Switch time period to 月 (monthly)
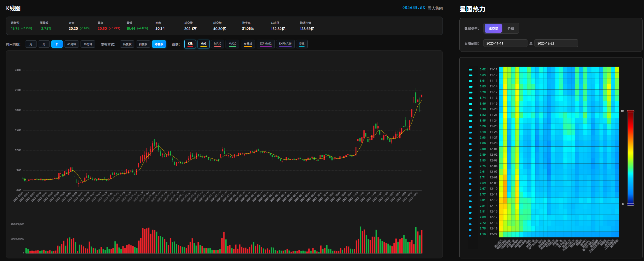Screen dimensions: 644x261 [x=31, y=44]
